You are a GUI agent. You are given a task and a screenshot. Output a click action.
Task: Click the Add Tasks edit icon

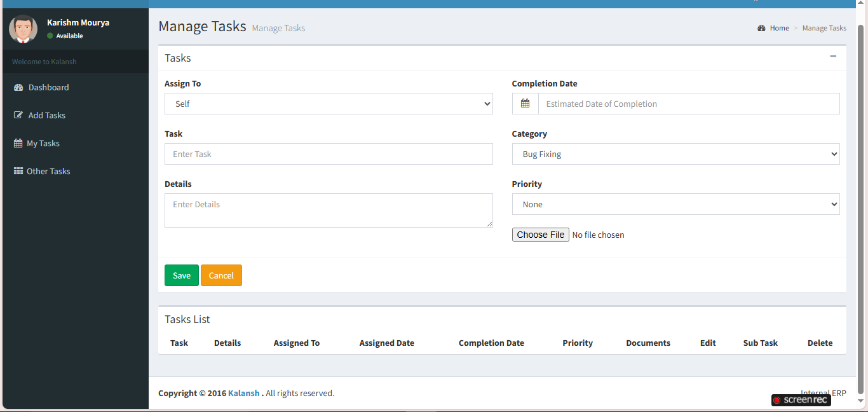tap(18, 115)
